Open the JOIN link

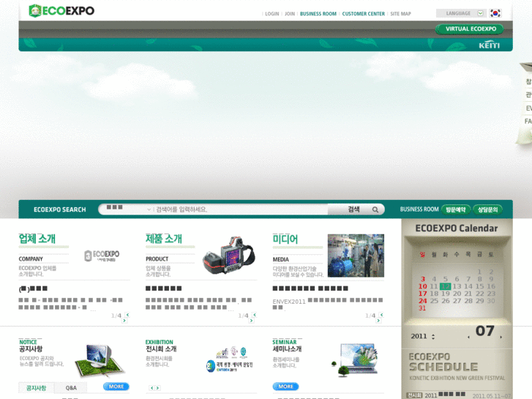(x=290, y=14)
